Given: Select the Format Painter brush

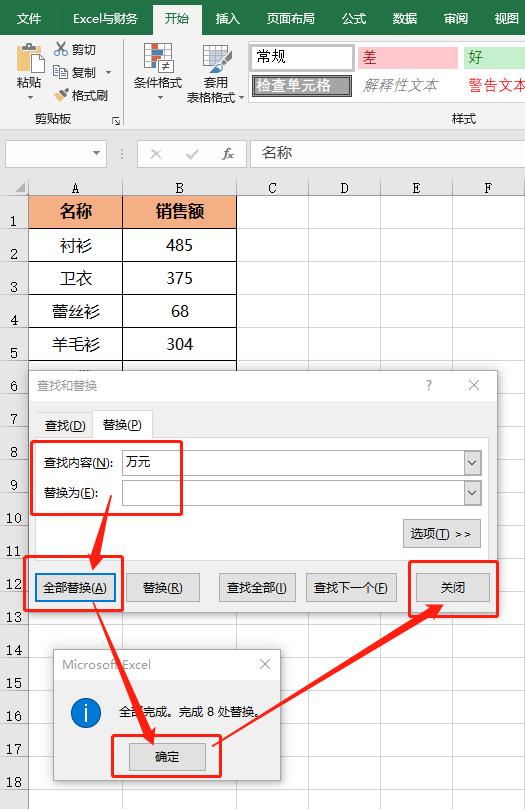Looking at the screenshot, I should pos(61,95).
